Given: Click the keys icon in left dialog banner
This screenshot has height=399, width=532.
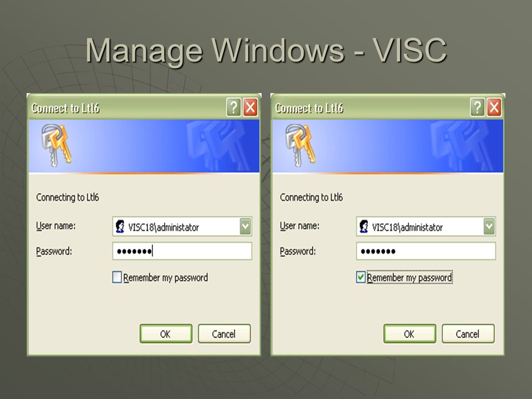Looking at the screenshot, I should tap(57, 145).
